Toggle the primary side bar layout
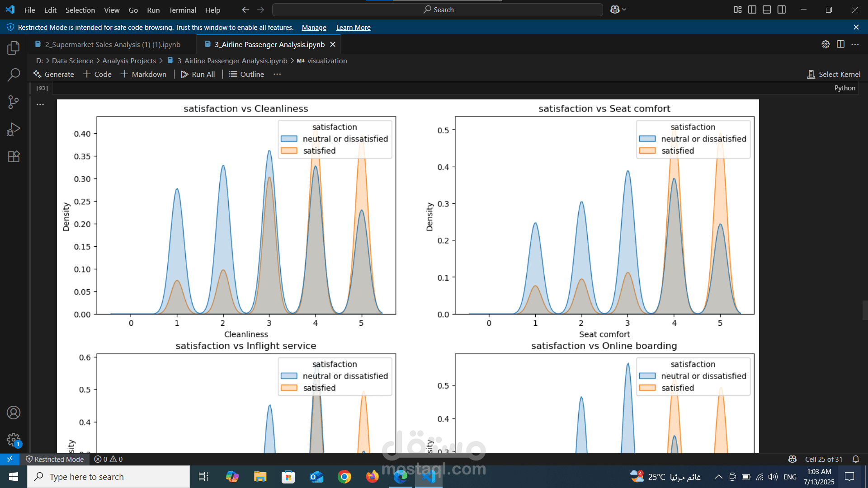868x488 pixels. click(752, 9)
